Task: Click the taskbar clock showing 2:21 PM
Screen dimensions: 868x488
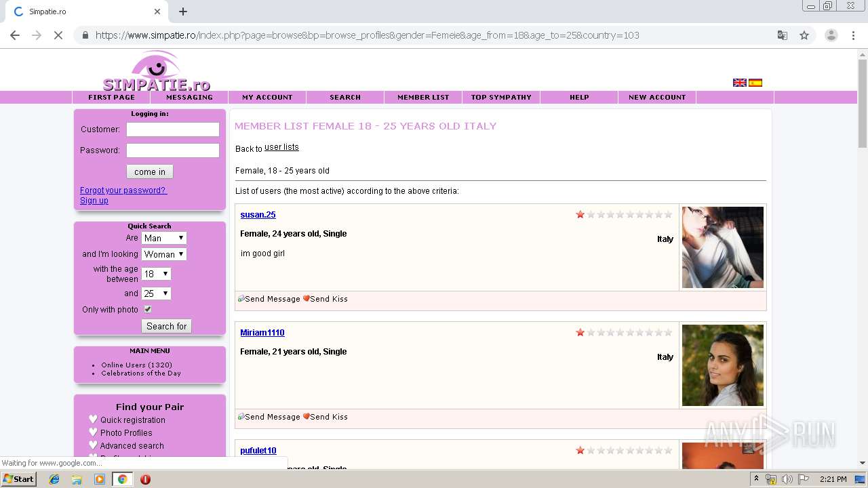Action: 833,479
